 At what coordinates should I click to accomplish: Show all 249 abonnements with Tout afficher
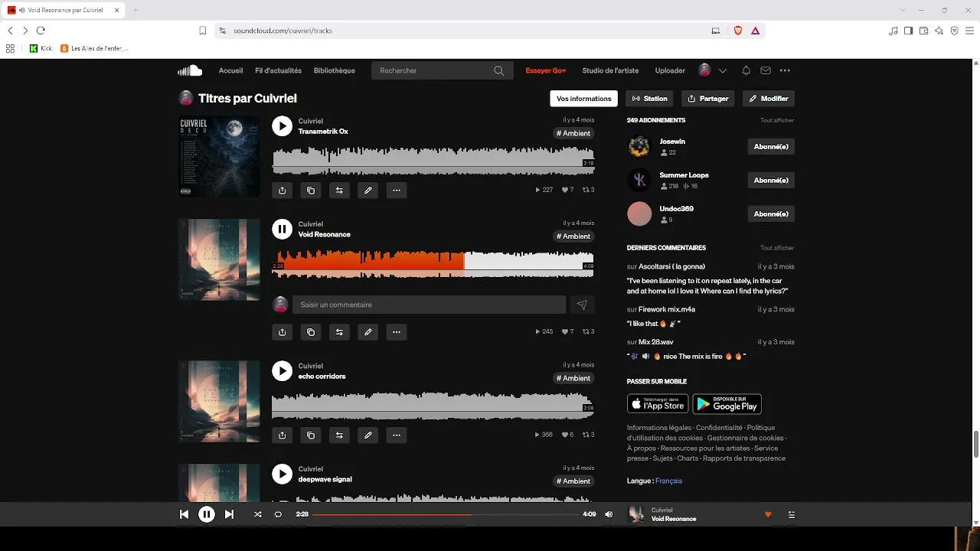(777, 120)
